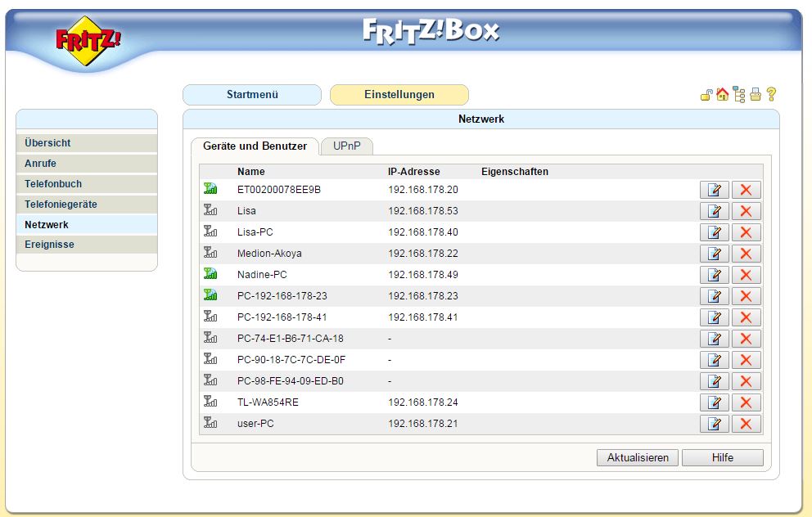Open Telefonbuch in the sidebar
The width and height of the screenshot is (812, 517).
[87, 184]
